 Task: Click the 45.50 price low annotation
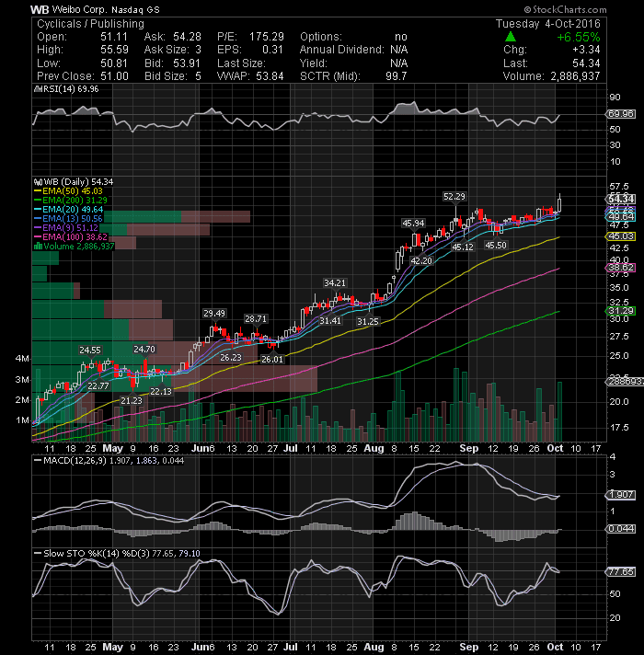(495, 246)
